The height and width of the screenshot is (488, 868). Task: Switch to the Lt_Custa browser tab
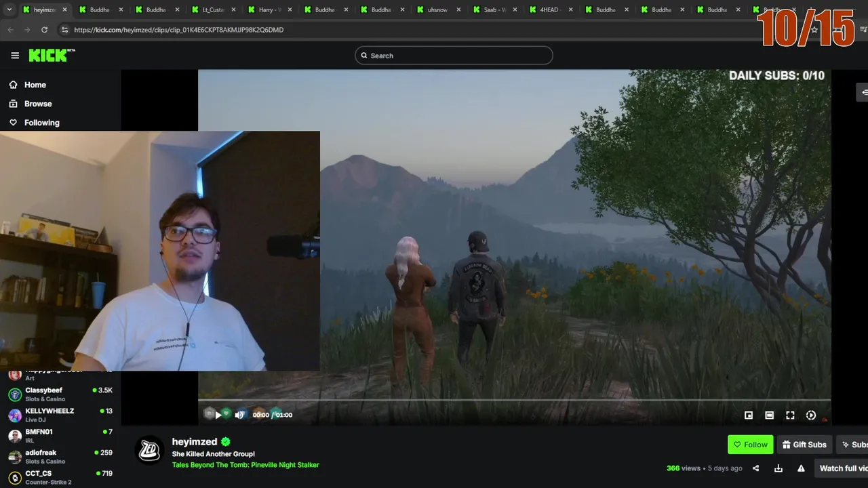(213, 10)
